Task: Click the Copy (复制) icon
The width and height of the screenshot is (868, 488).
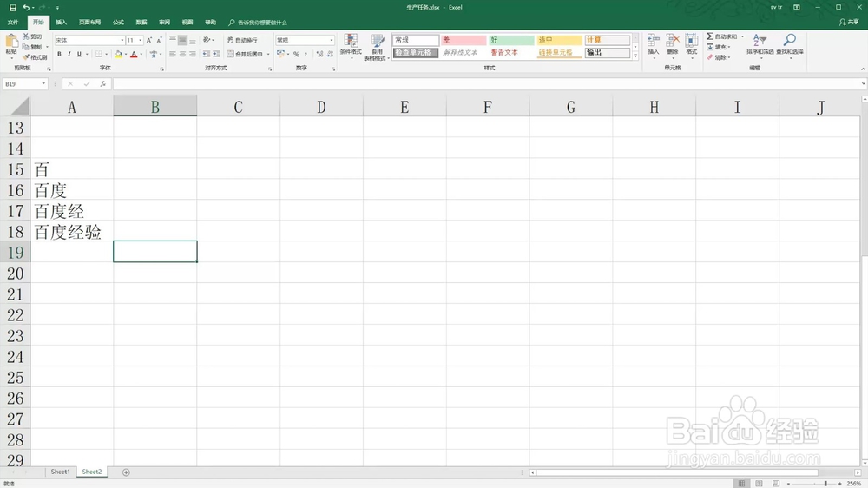Action: [x=25, y=47]
